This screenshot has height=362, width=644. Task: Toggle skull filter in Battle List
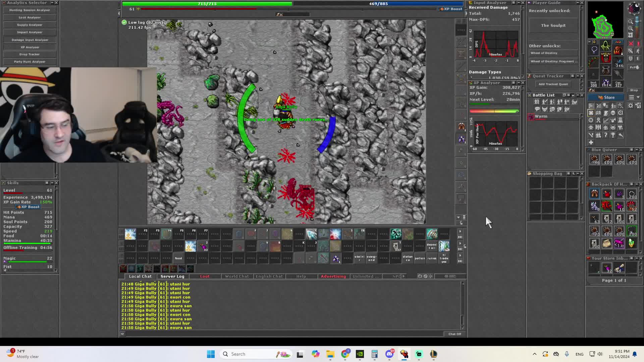pos(552,109)
